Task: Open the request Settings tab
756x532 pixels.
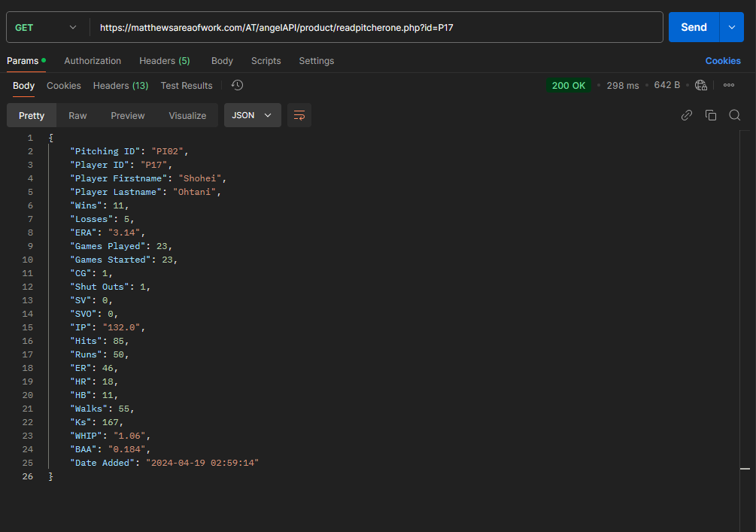Action: [316, 61]
